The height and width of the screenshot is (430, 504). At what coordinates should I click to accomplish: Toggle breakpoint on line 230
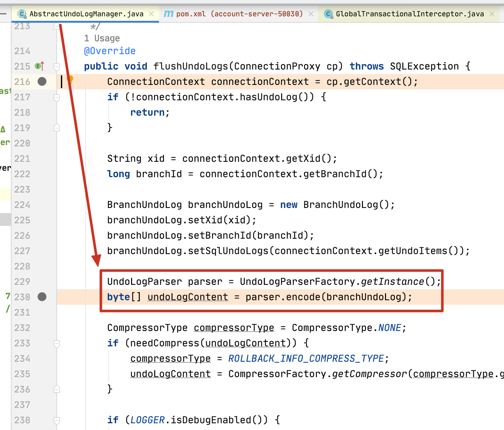click(42, 297)
